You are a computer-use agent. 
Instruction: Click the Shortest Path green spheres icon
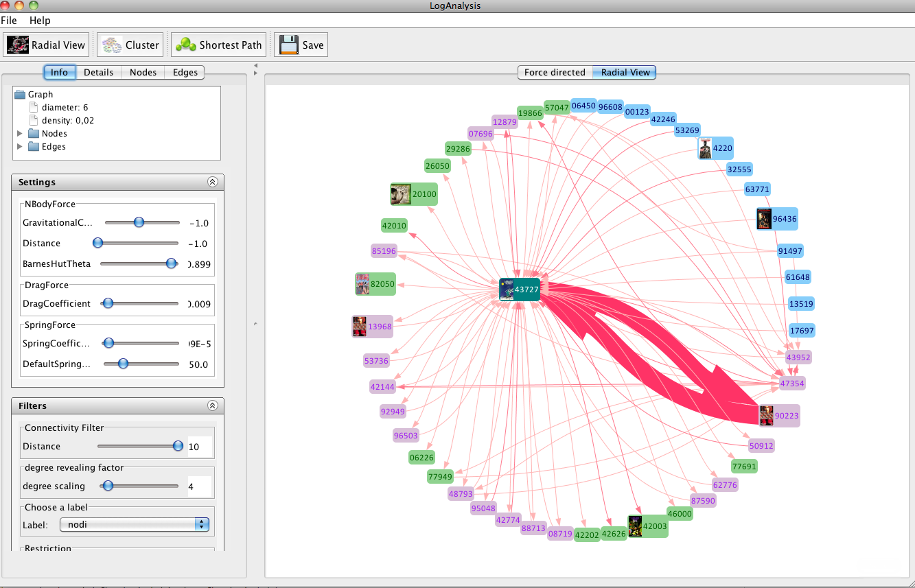tap(185, 45)
